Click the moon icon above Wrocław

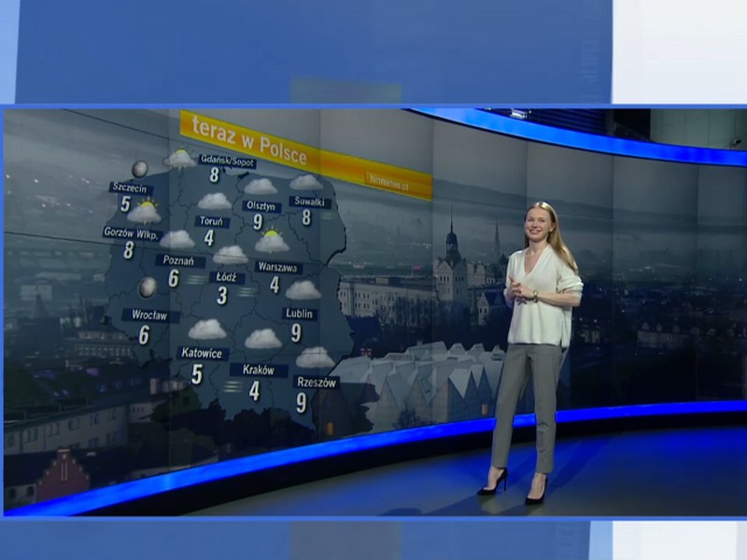148,287
